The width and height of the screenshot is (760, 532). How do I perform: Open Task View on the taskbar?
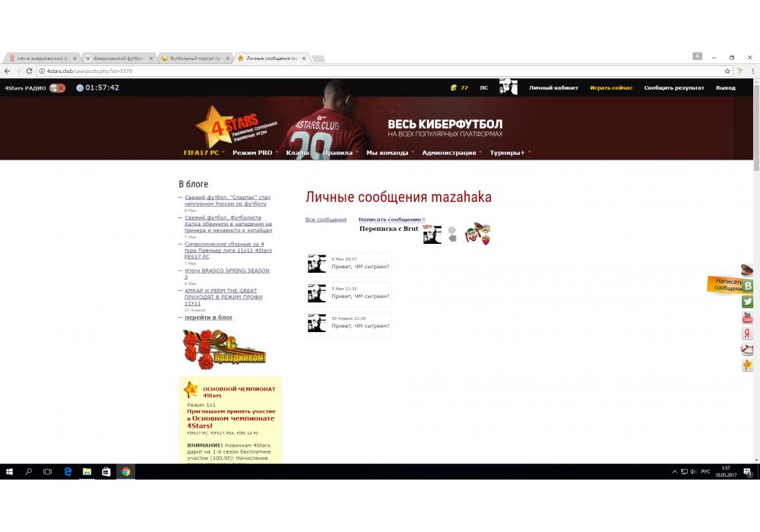pyautogui.click(x=47, y=471)
